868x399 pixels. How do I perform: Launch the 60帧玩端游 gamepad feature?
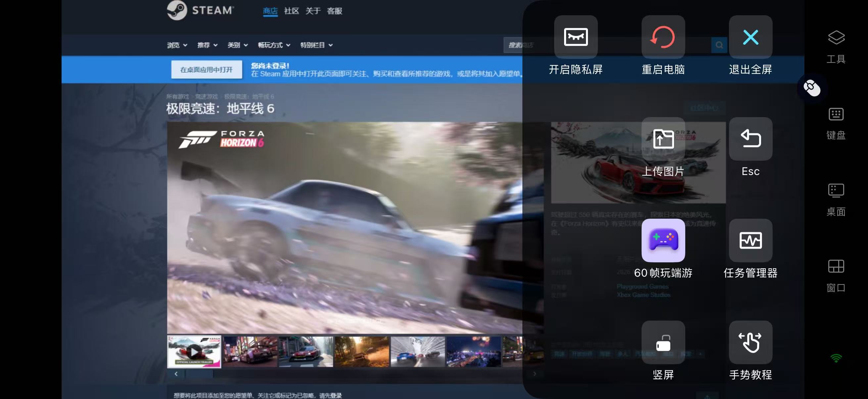(x=663, y=241)
